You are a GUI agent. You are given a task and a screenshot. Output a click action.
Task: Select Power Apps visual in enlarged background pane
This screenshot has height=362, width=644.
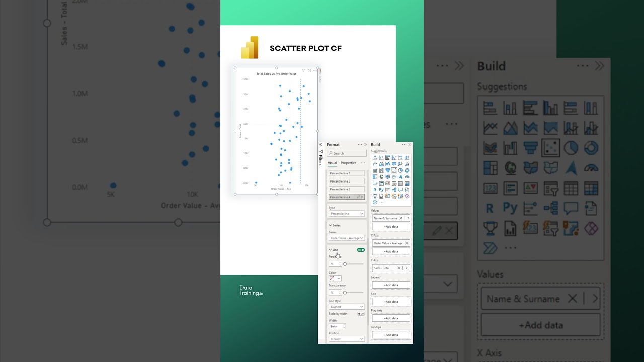pyautogui.click(x=591, y=228)
